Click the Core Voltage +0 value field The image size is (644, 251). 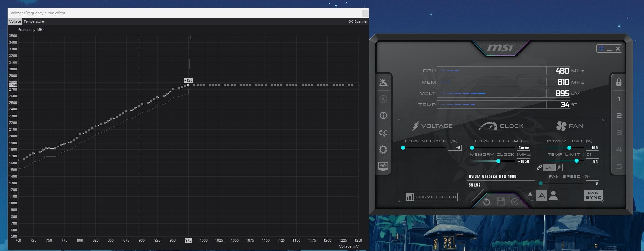pyautogui.click(x=455, y=148)
